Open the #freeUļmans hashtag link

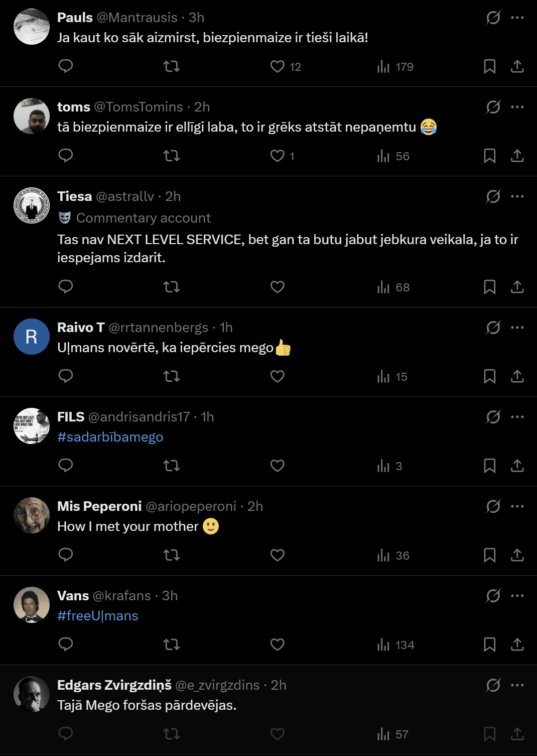click(x=98, y=616)
